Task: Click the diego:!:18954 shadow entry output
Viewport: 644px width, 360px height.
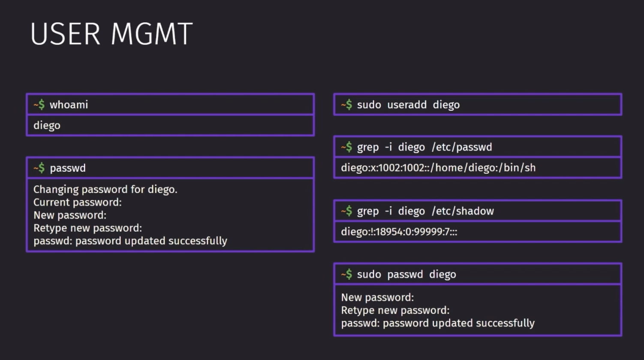Action: click(399, 232)
